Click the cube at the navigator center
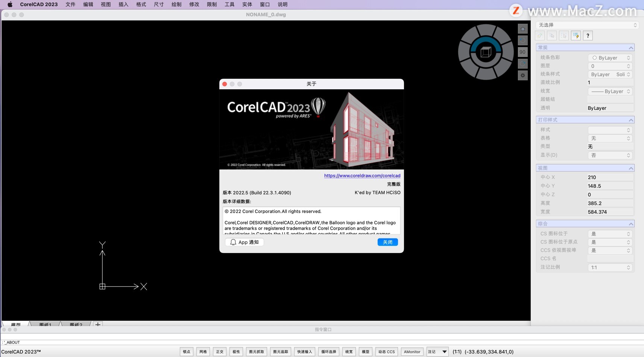This screenshot has width=644, height=357. click(486, 52)
